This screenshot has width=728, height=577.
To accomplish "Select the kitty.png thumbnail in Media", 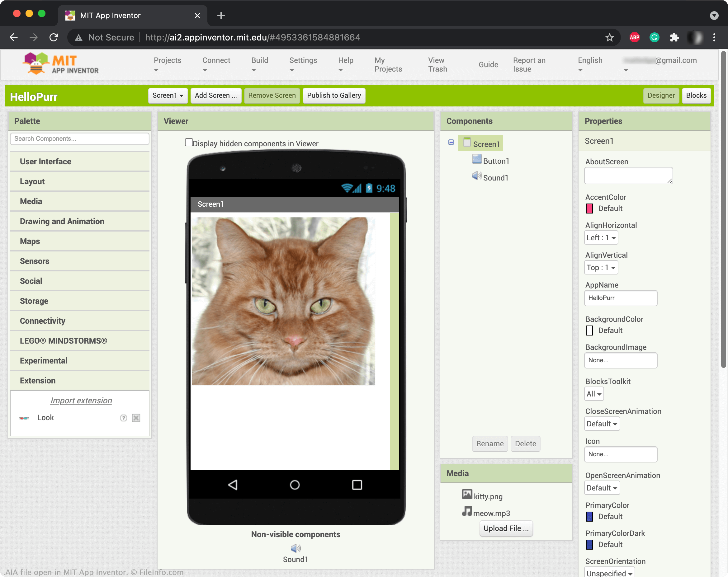I will (x=467, y=495).
